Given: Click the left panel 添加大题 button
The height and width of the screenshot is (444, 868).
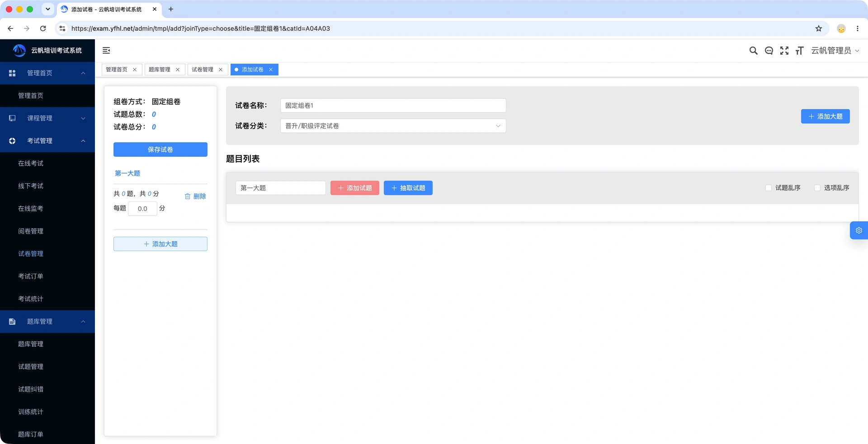Looking at the screenshot, I should coord(160,244).
